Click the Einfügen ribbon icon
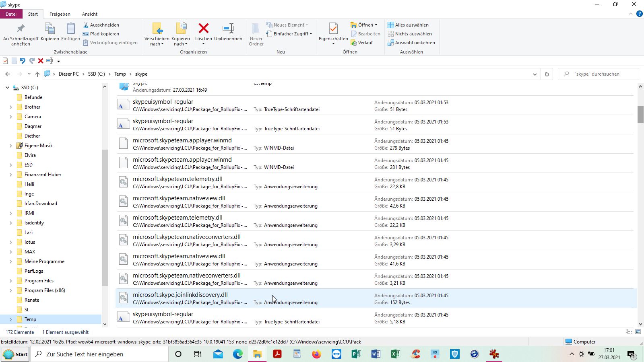 70,32
